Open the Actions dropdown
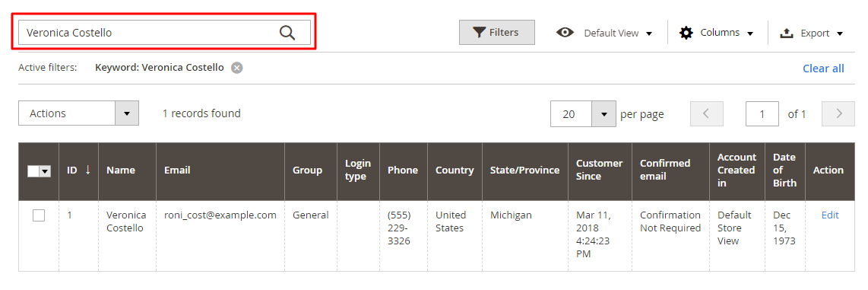 click(x=78, y=113)
